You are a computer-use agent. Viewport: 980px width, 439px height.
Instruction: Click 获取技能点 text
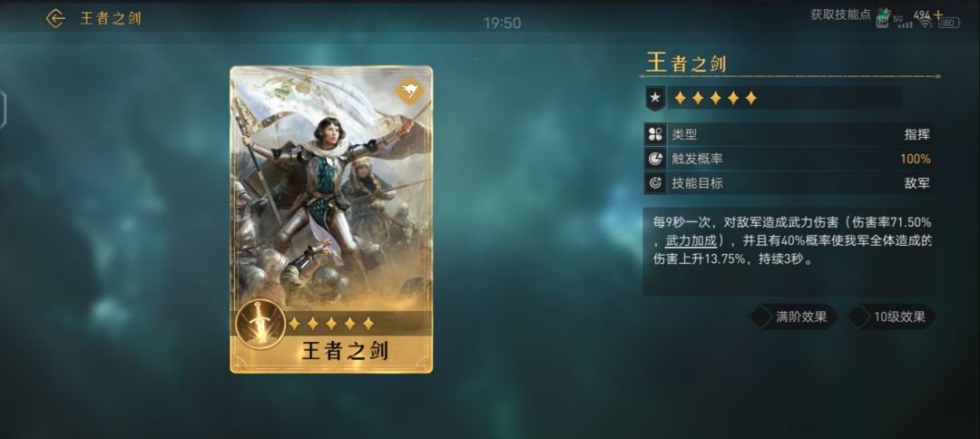pos(840,15)
